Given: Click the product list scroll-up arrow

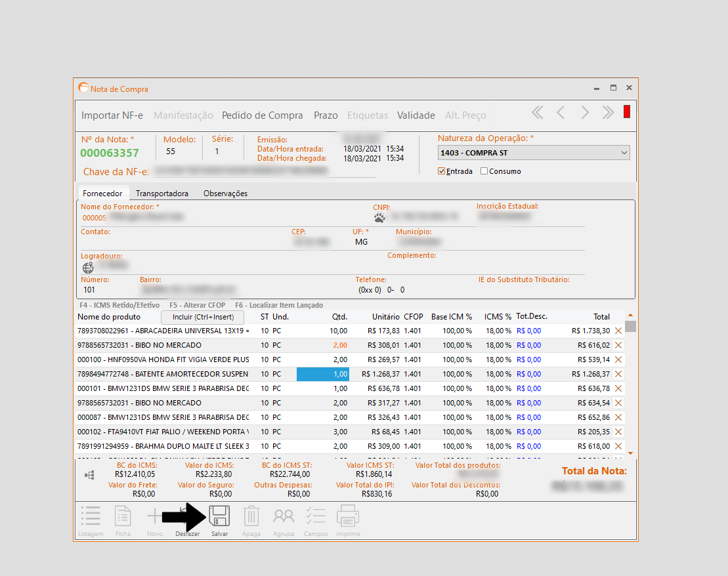Looking at the screenshot, I should 630,315.
